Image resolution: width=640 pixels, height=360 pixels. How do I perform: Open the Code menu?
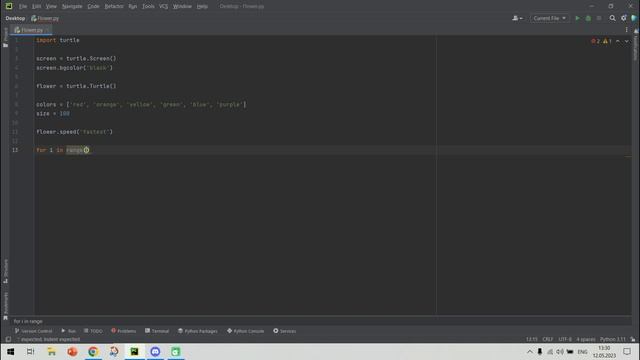coord(93,7)
